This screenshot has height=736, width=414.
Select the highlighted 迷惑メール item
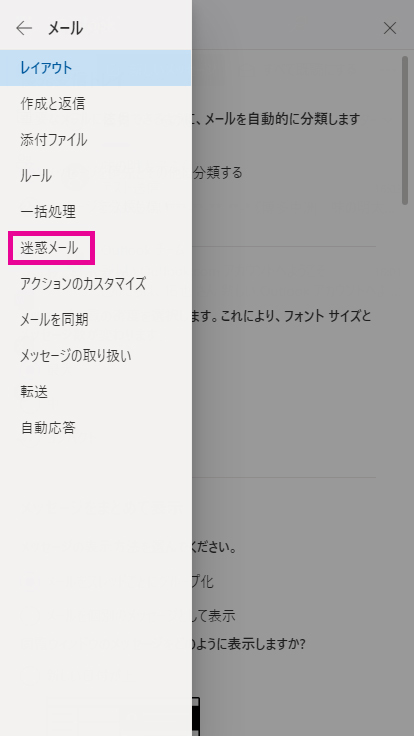52,248
